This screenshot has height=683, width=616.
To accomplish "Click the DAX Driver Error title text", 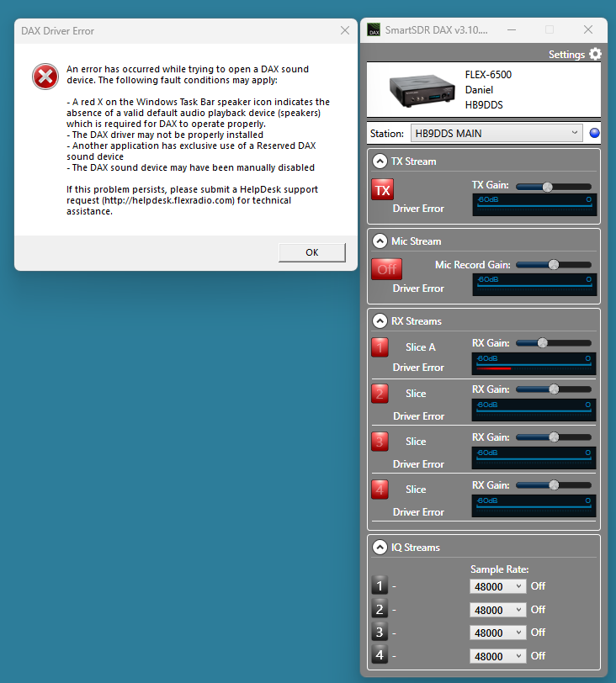I will coord(57,31).
